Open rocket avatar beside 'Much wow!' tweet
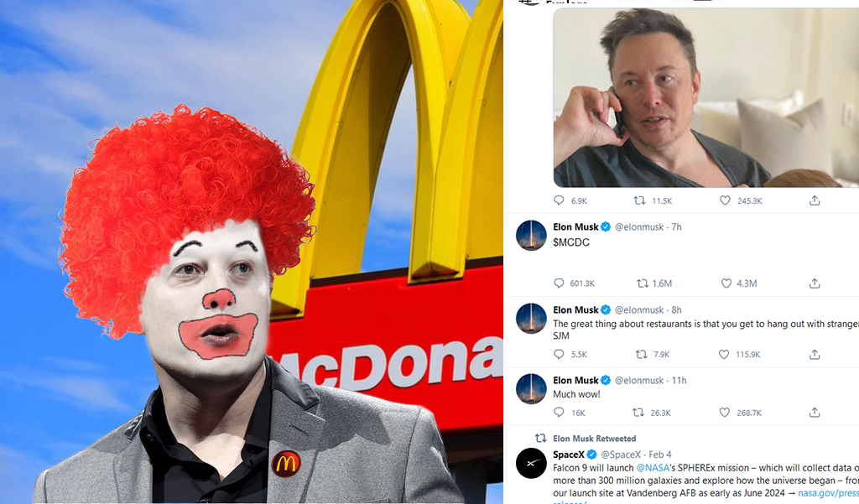Screen dimensions: 859x504 531,389
